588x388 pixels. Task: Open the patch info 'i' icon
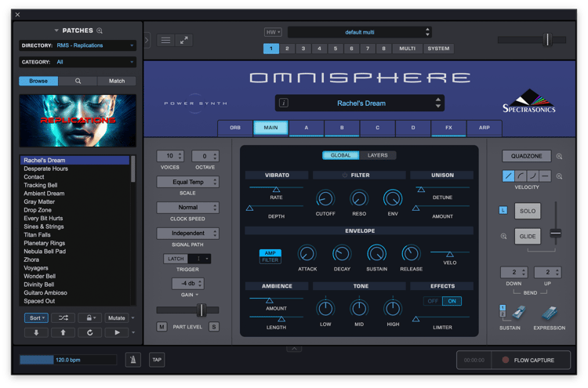point(284,103)
